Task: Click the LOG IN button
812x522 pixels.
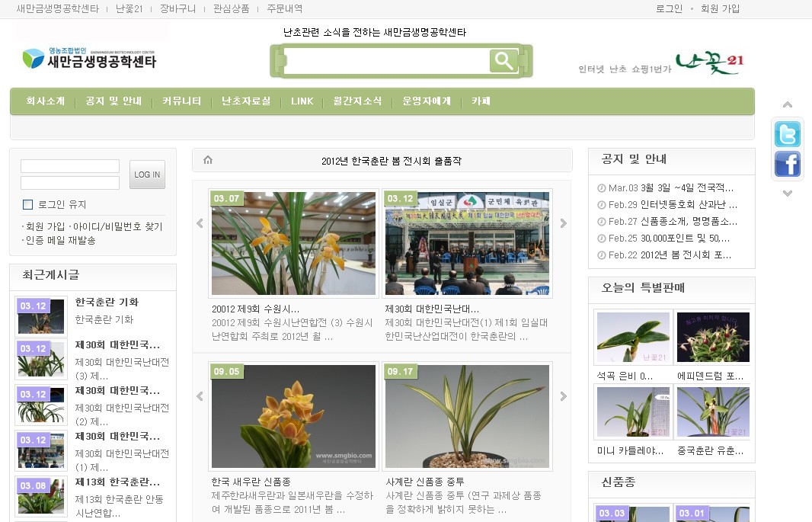Action: (x=147, y=175)
